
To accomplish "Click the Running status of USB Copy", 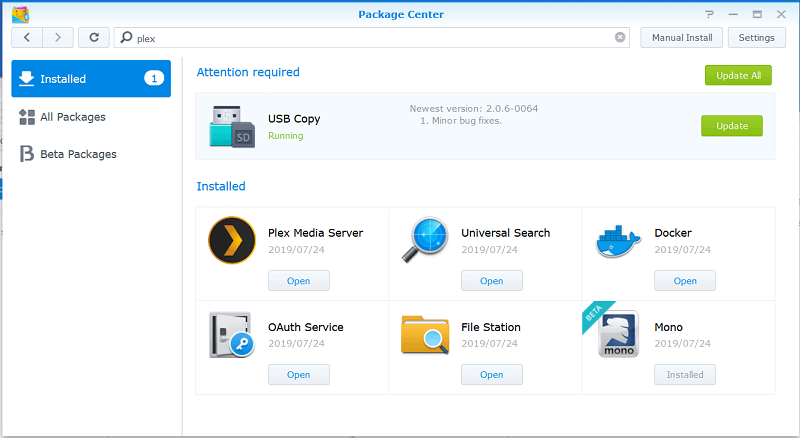I will (286, 136).
